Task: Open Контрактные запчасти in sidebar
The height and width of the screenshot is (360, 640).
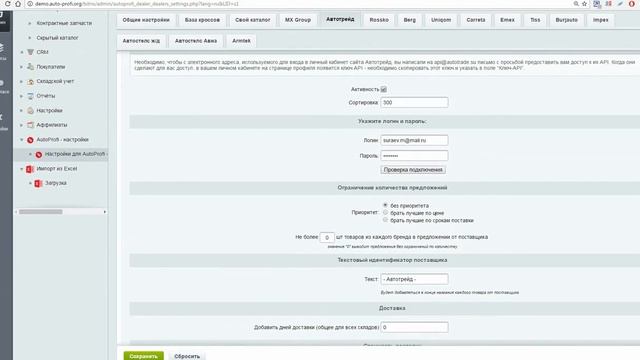Action: (x=64, y=23)
